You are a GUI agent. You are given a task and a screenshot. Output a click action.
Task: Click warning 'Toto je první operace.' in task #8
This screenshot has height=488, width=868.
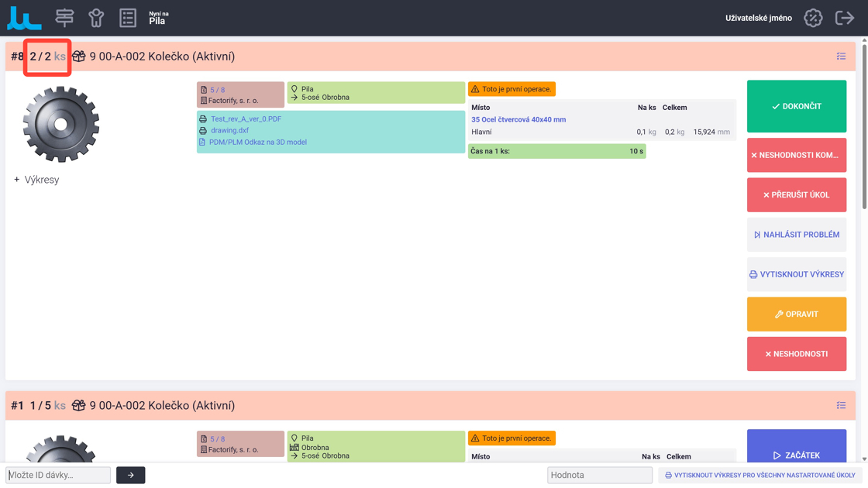tap(511, 89)
